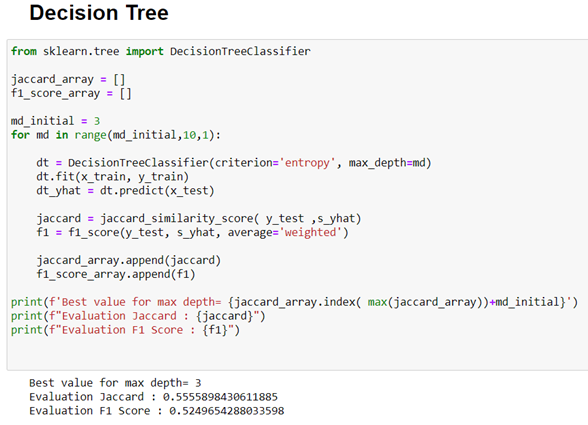Click the sklearn.tree import line
The height and width of the screenshot is (425, 588).
pyautogui.click(x=160, y=51)
